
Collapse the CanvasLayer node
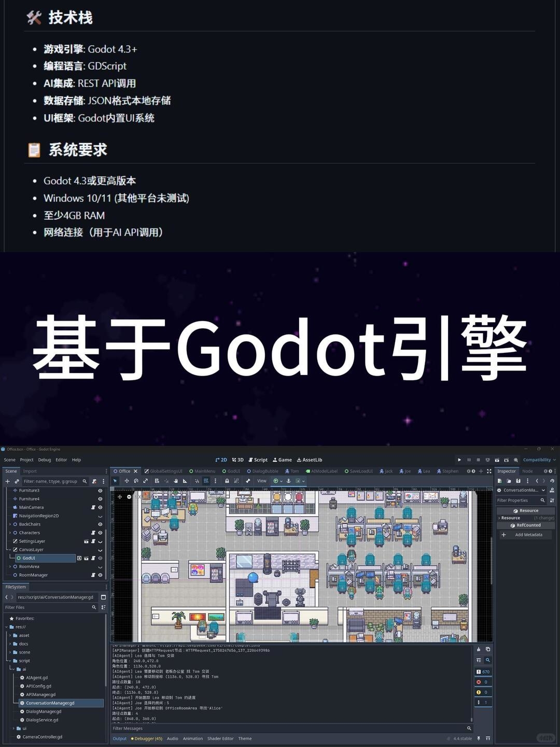tap(10, 549)
